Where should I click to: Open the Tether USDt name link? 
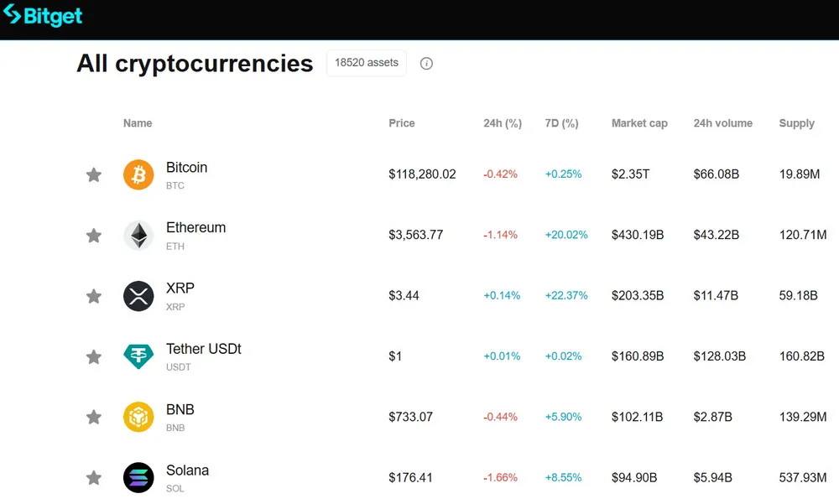pyautogui.click(x=203, y=349)
